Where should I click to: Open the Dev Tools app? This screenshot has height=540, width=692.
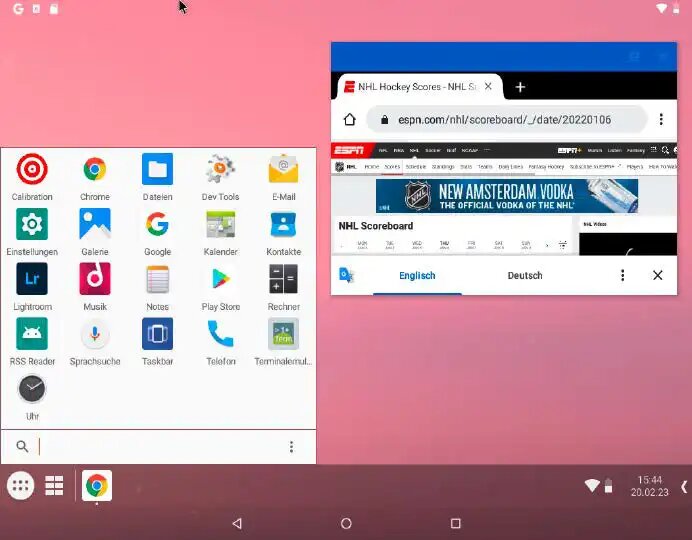pyautogui.click(x=220, y=177)
